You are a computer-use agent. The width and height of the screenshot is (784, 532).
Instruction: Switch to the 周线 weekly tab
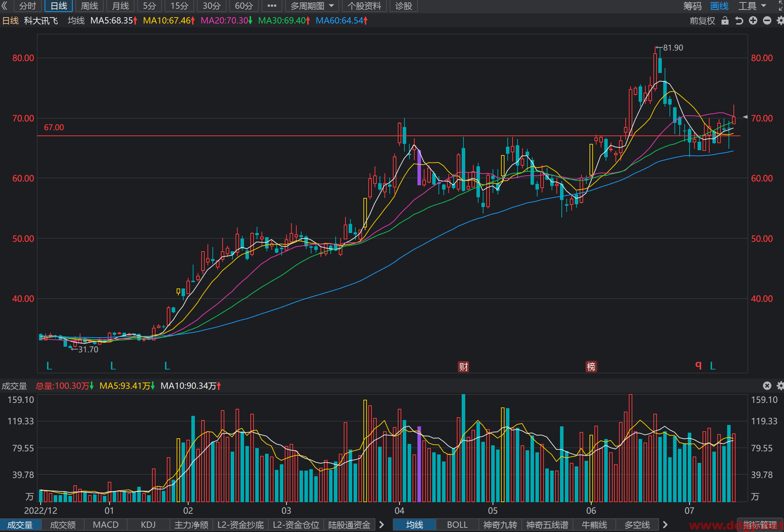click(90, 6)
